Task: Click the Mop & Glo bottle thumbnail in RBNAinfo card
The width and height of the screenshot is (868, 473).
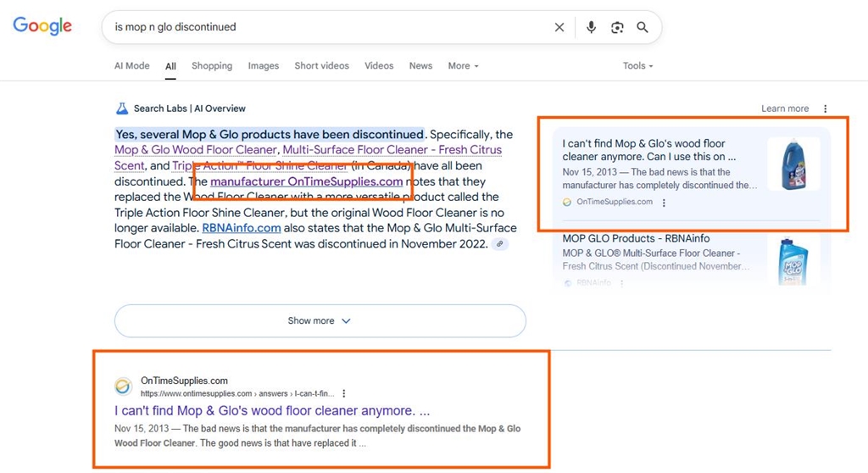Action: 793,260
